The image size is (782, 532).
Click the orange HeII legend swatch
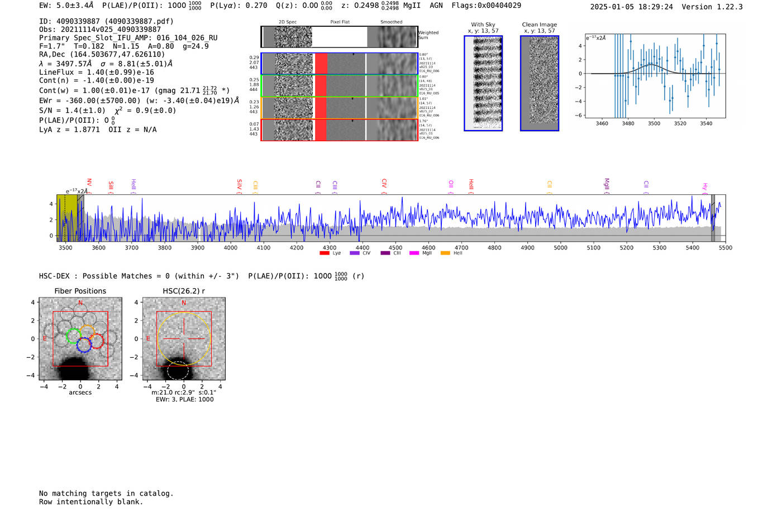[445, 253]
